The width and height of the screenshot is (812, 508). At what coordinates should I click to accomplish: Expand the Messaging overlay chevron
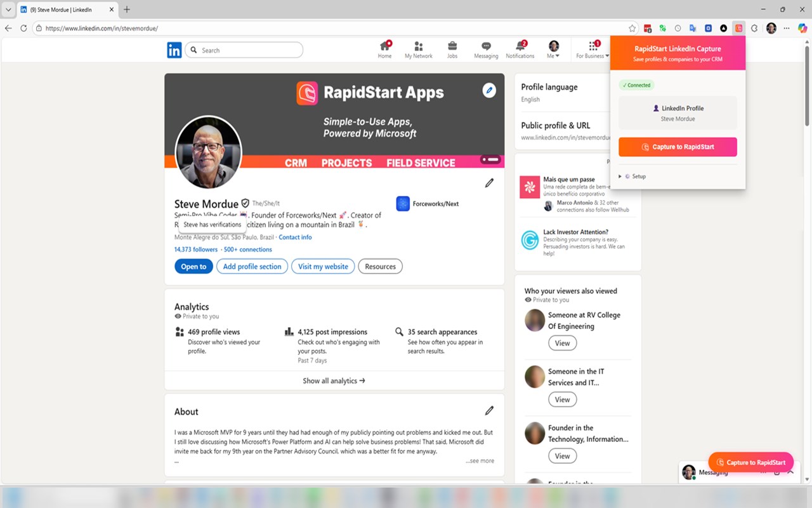790,472
